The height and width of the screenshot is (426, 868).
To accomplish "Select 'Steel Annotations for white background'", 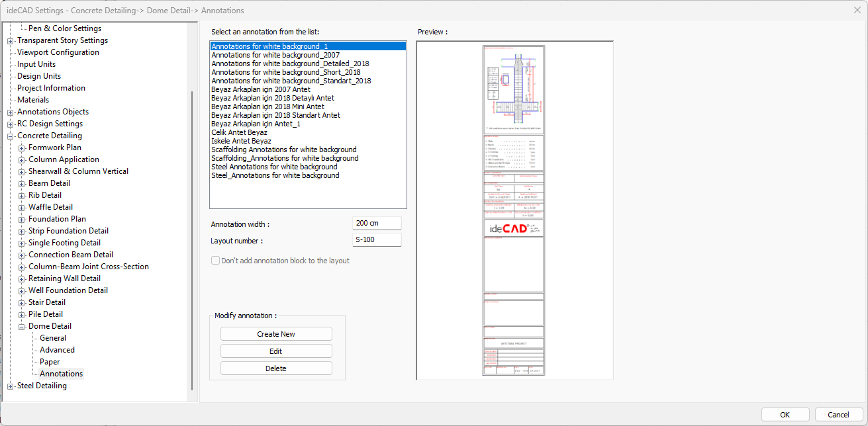I will [274, 167].
